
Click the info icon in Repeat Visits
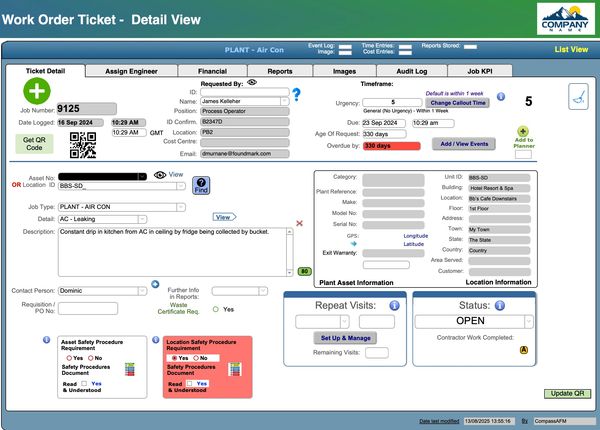pyautogui.click(x=395, y=304)
